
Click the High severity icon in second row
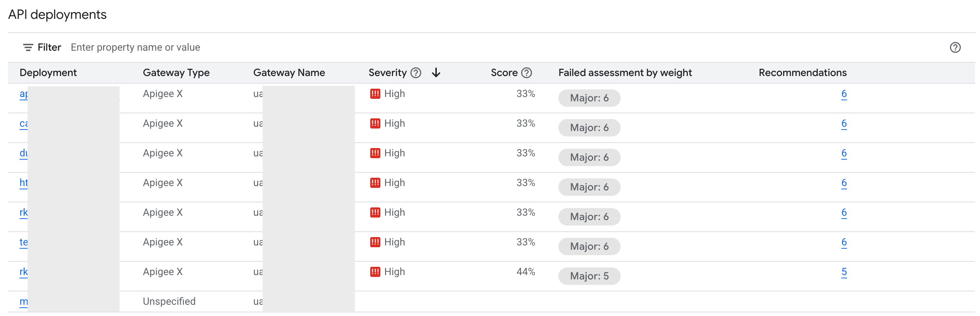[x=375, y=123]
